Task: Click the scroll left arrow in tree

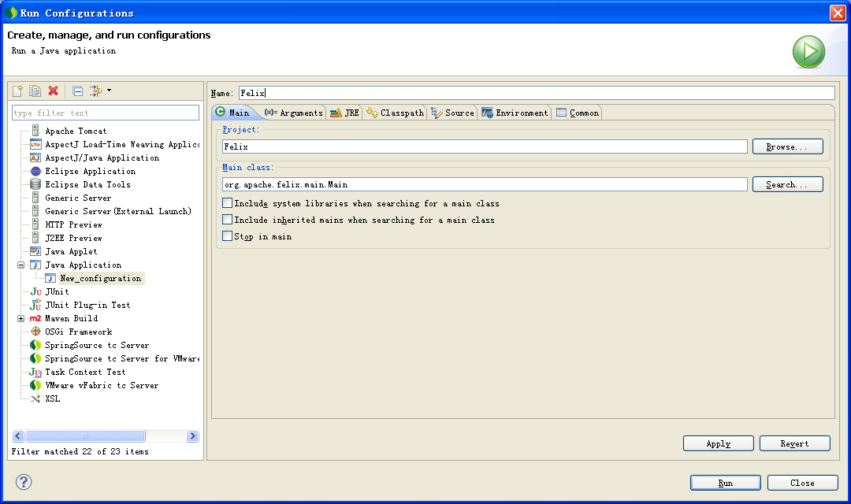Action: (x=18, y=435)
